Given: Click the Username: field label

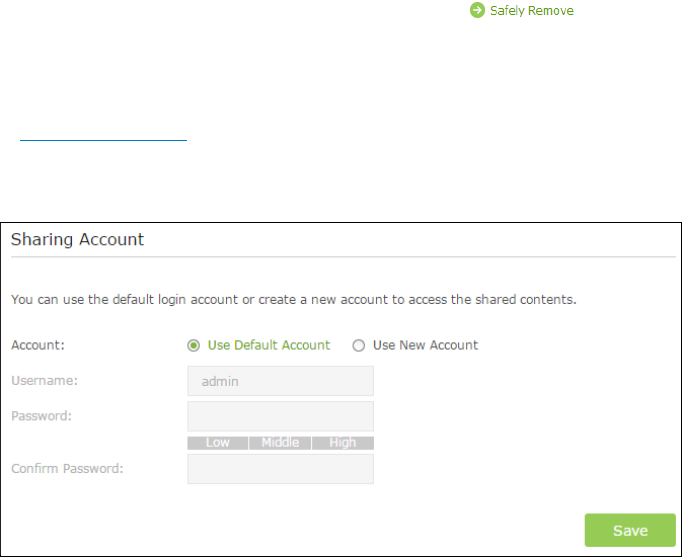Looking at the screenshot, I should tap(43, 381).
